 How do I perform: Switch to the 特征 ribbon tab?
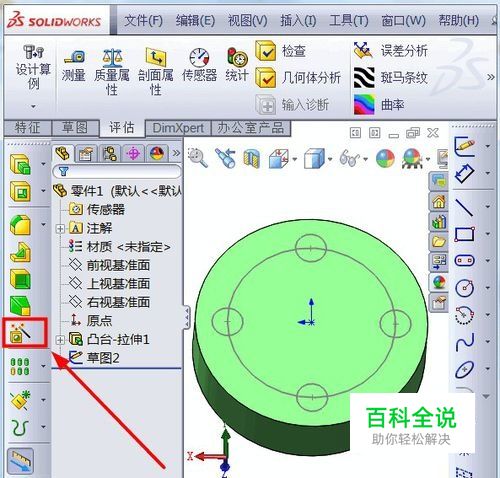(x=27, y=128)
